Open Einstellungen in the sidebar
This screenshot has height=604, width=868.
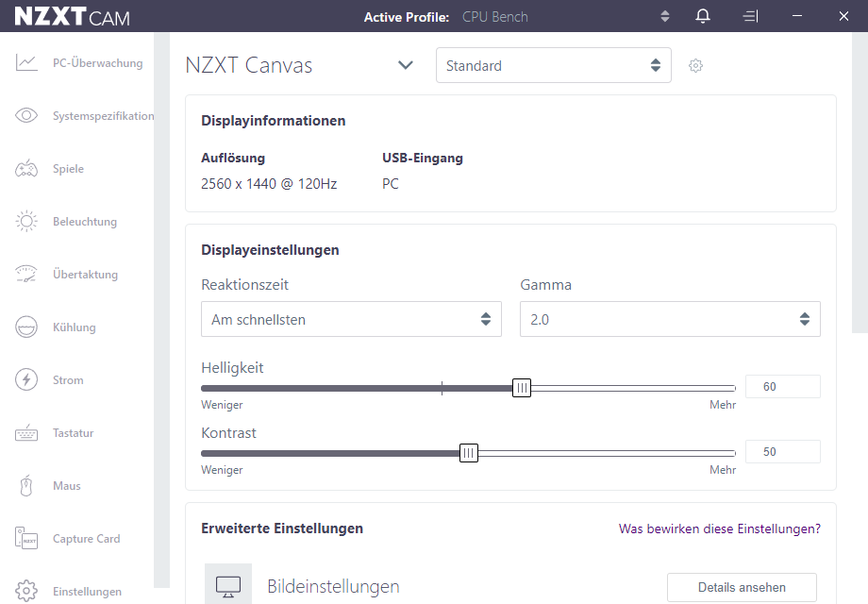point(87,592)
